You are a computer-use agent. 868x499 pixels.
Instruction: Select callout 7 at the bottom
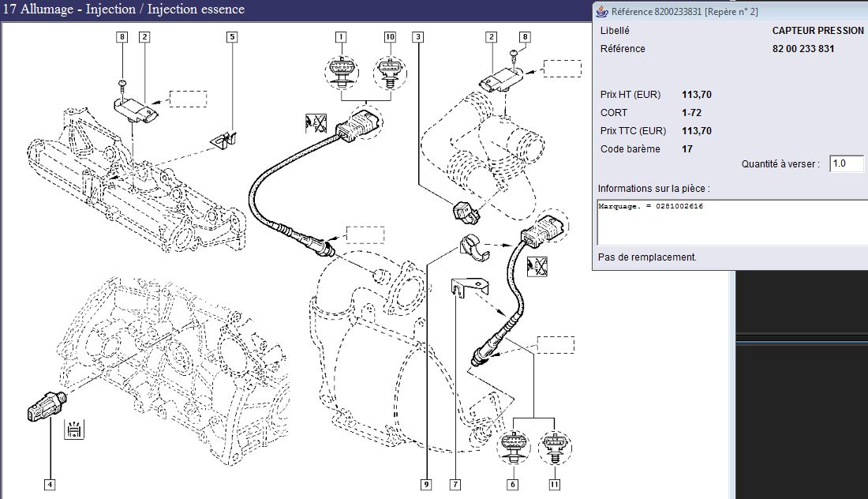point(455,485)
